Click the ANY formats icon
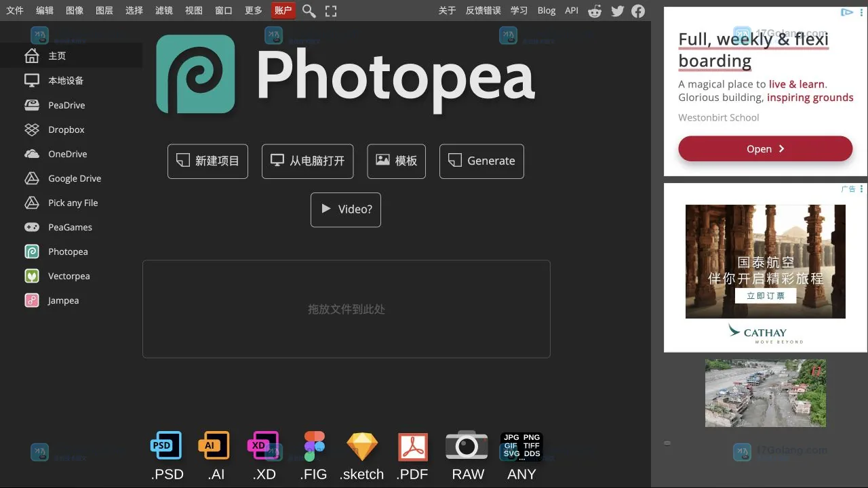The image size is (868, 488). [521, 446]
